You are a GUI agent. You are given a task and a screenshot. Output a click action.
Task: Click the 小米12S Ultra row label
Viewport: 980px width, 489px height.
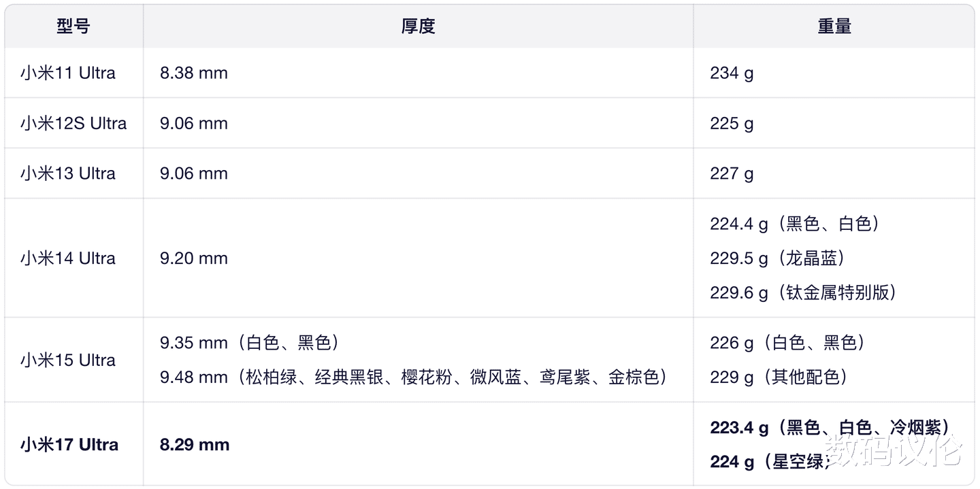(73, 123)
